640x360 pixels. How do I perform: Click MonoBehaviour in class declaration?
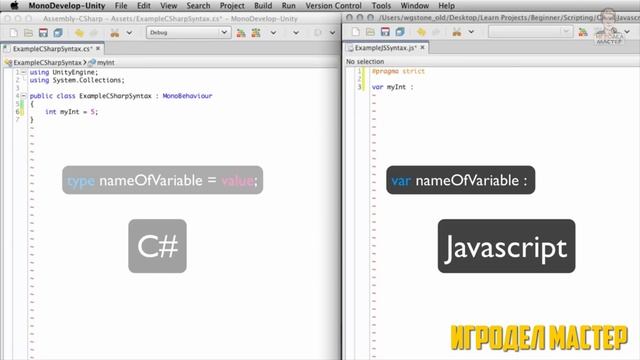tap(187, 96)
